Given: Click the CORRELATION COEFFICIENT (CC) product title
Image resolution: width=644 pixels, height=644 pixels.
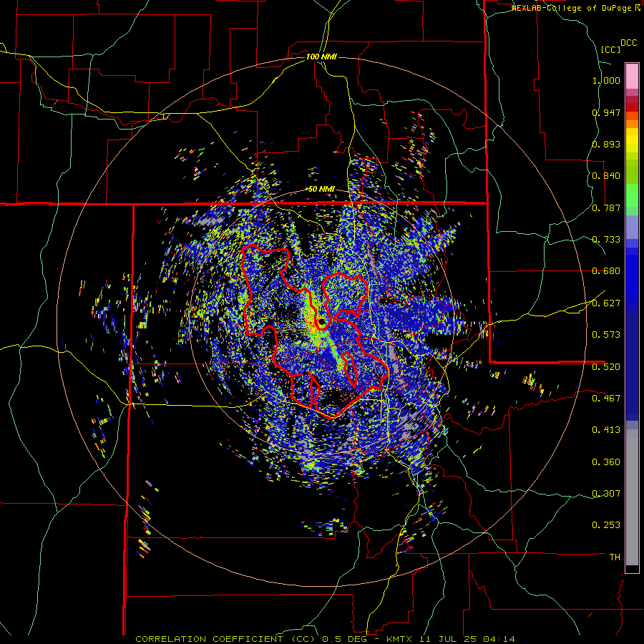Looking at the screenshot, I should click(x=225, y=639).
